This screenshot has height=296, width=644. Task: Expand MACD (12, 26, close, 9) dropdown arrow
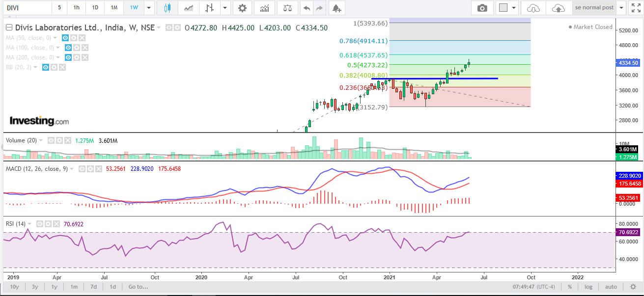(x=73, y=169)
